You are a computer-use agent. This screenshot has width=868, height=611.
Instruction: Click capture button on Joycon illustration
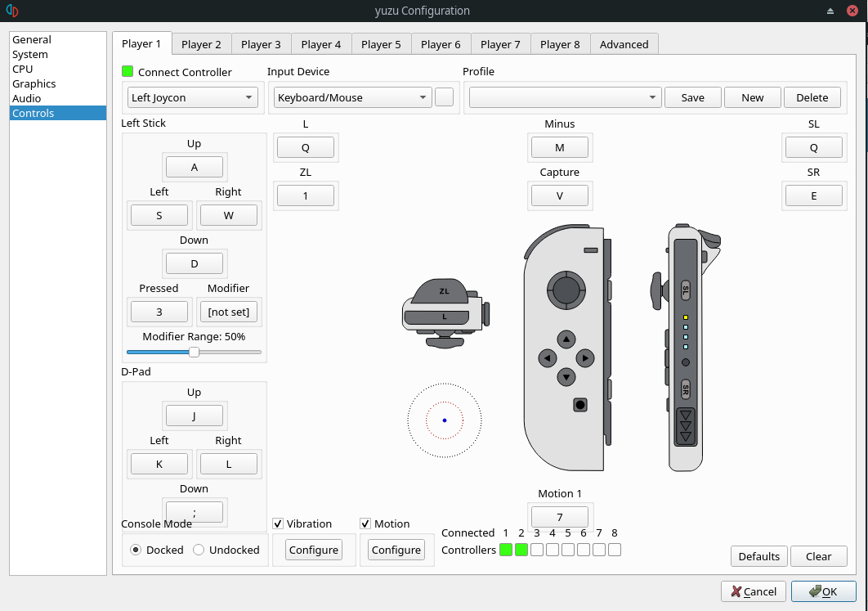point(580,405)
